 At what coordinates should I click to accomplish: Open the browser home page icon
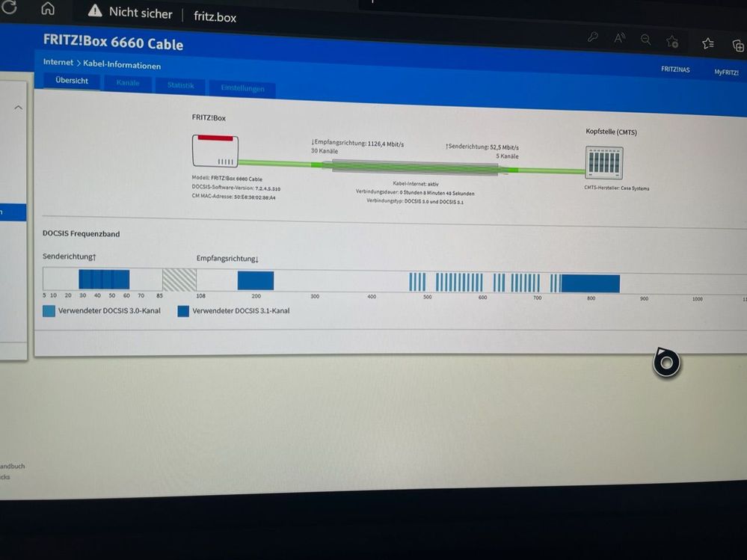tap(48, 8)
